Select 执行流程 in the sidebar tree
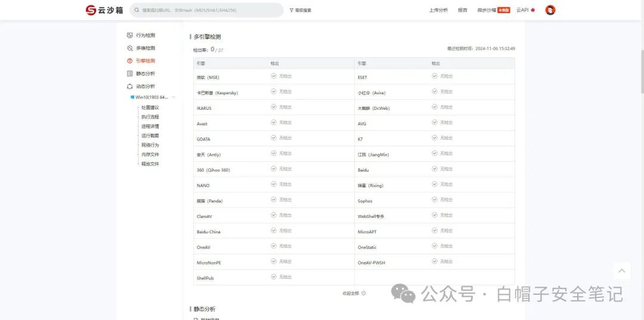The image size is (644, 320). point(150,117)
